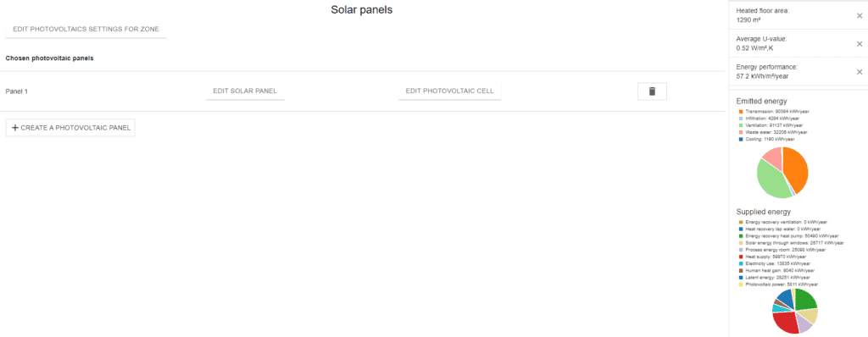Open the Edit Solar Panel option
868x337 pixels.
click(x=245, y=91)
